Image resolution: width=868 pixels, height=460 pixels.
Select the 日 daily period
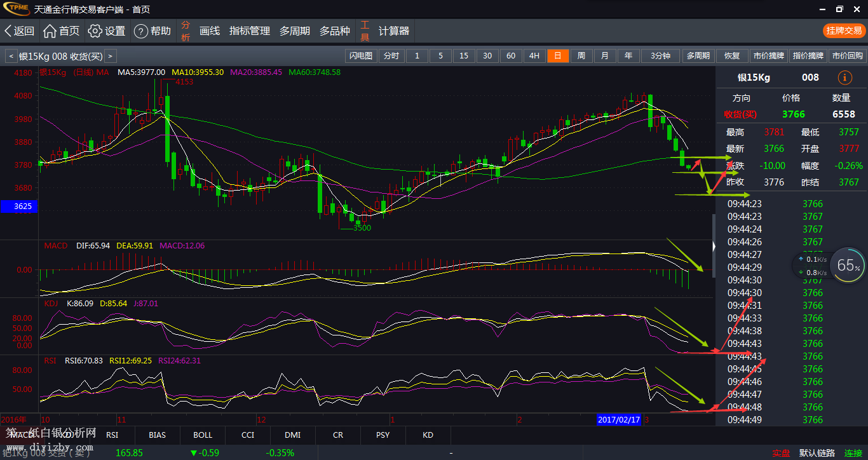coord(558,56)
